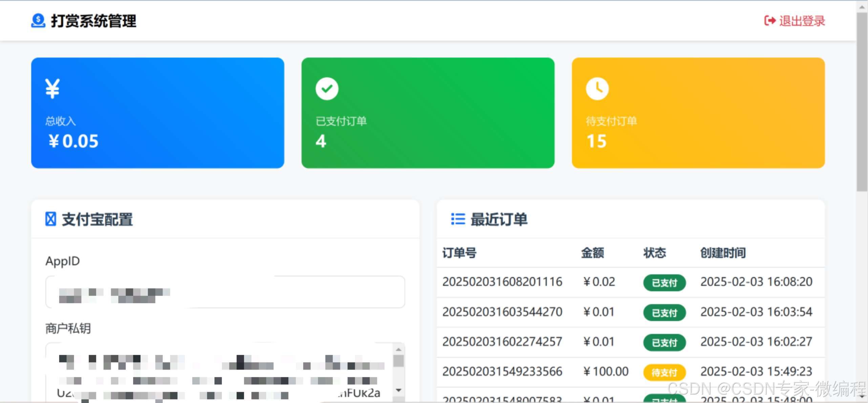Click the 待支付 badge on the ¥100.00 order
The width and height of the screenshot is (868, 403).
664,372
